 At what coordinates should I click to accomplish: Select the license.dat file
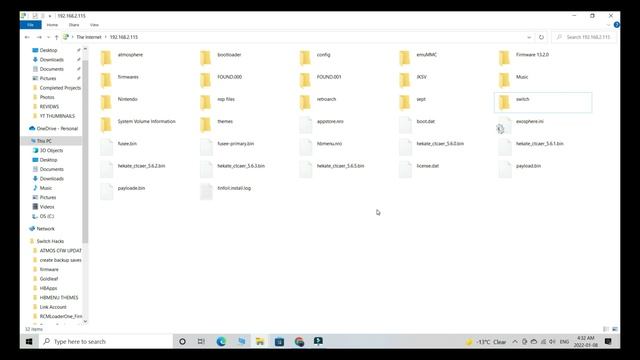pyautogui.click(x=427, y=166)
